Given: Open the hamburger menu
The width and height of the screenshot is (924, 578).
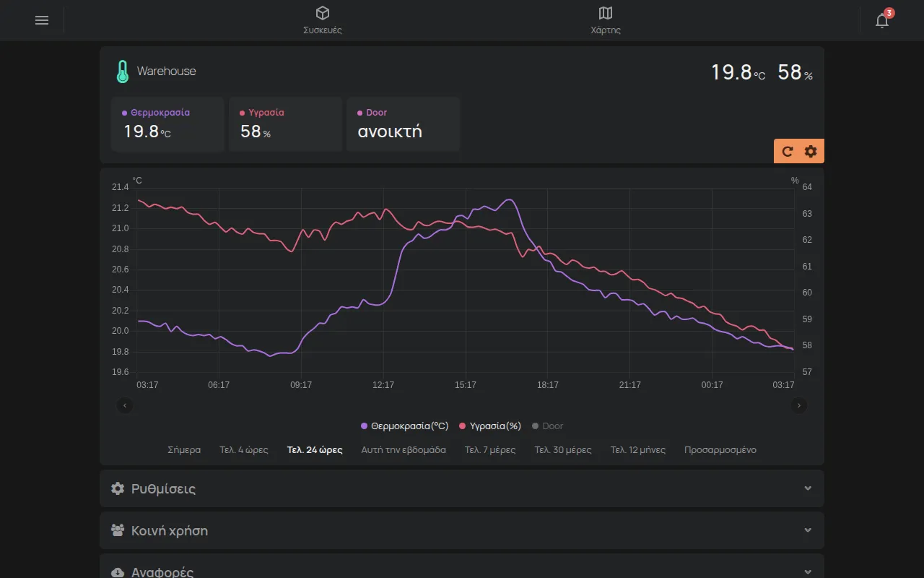Looking at the screenshot, I should tap(42, 20).
